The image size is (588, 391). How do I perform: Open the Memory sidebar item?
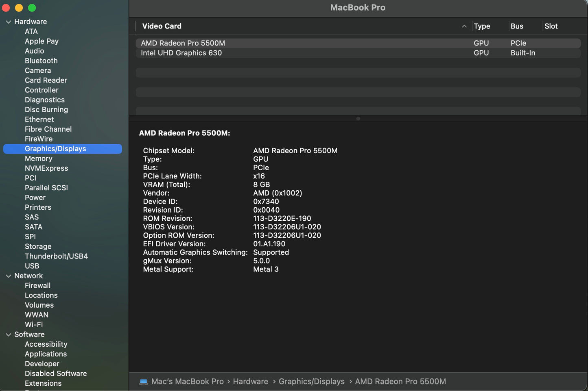pyautogui.click(x=39, y=159)
